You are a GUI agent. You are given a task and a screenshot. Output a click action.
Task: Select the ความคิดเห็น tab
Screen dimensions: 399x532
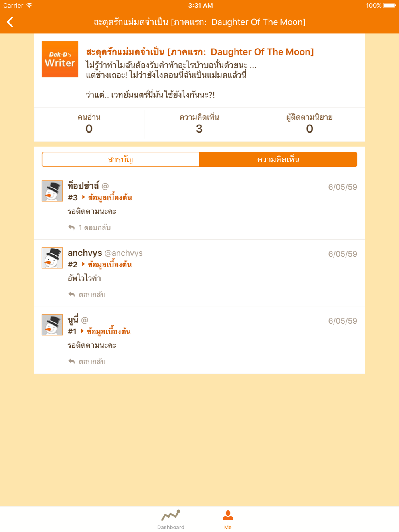(278, 160)
